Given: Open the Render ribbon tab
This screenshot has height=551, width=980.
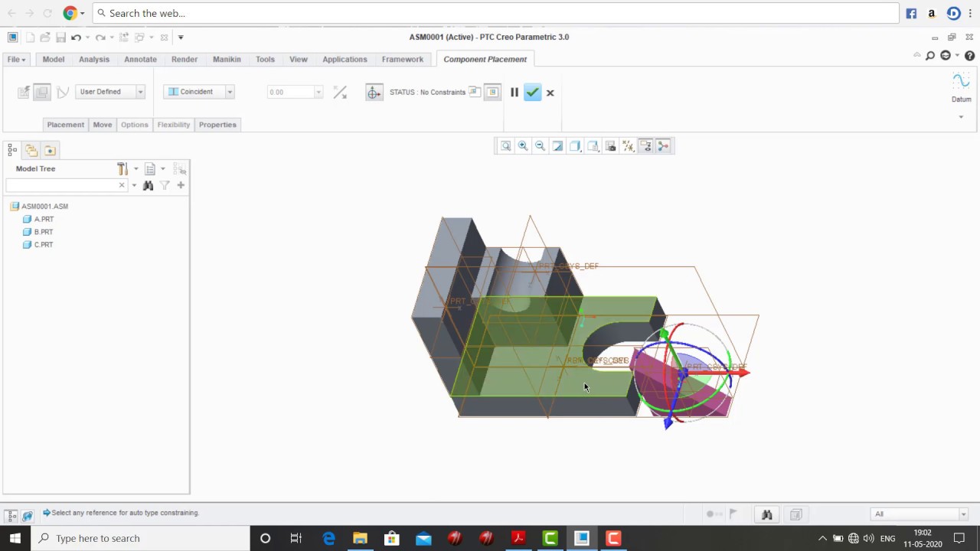Looking at the screenshot, I should point(185,60).
